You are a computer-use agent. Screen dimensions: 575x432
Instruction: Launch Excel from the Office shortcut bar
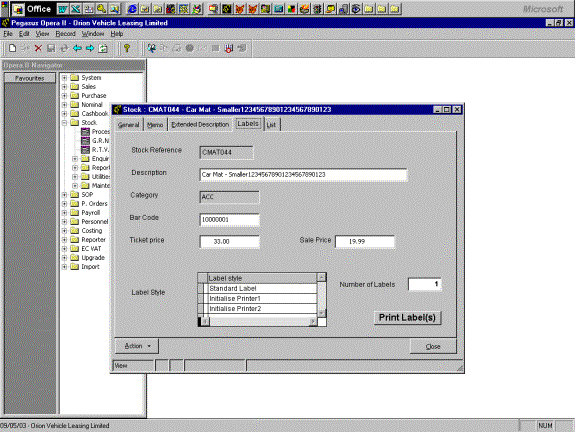pos(76,9)
